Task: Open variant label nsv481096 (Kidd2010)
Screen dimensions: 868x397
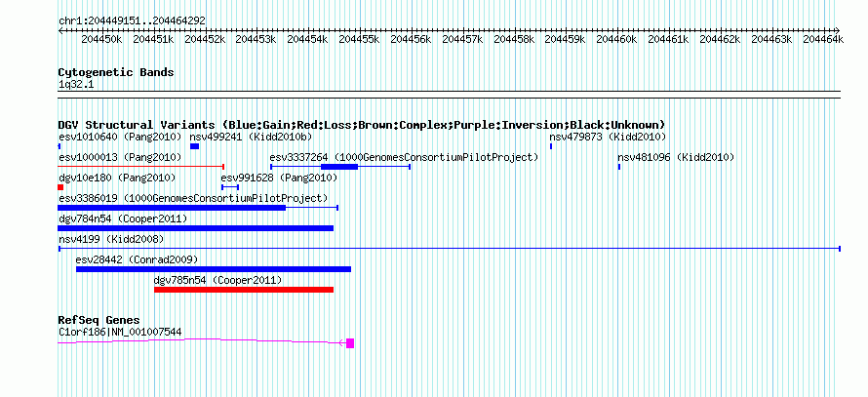Action: 676,157
